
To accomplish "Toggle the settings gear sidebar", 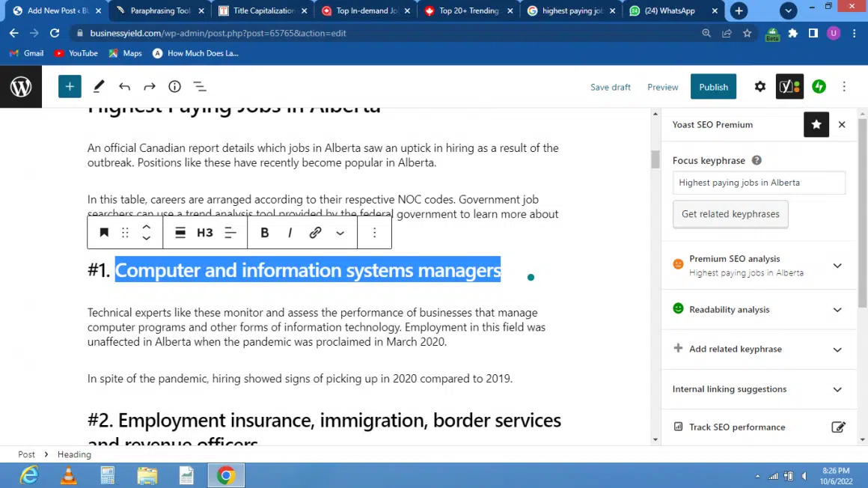I will point(760,87).
